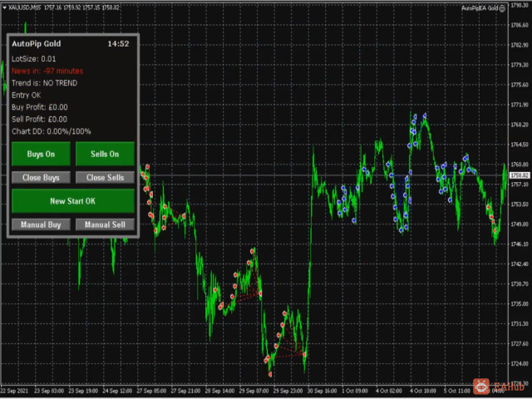Image resolution: width=532 pixels, height=399 pixels.
Task: Click the Manual Buy button
Action: [x=41, y=224]
